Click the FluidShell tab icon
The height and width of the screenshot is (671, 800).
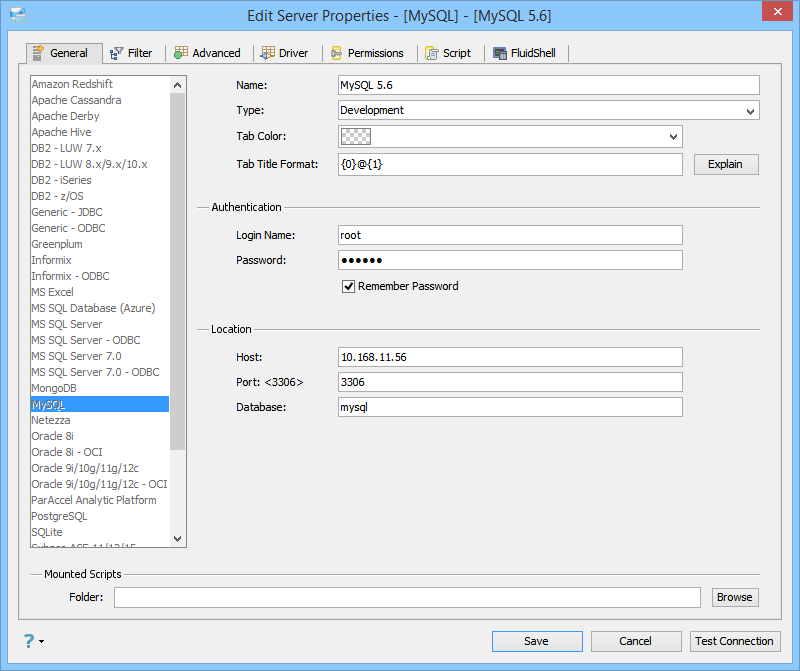coord(499,53)
